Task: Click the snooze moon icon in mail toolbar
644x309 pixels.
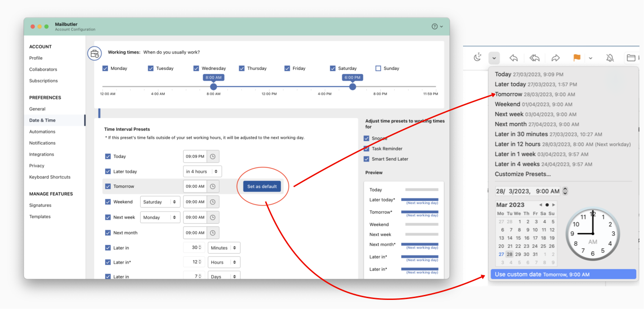Action: [477, 58]
